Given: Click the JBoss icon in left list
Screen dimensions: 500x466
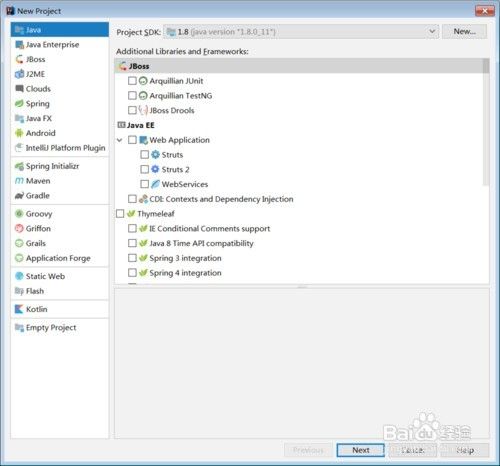Looking at the screenshot, I should 19,59.
